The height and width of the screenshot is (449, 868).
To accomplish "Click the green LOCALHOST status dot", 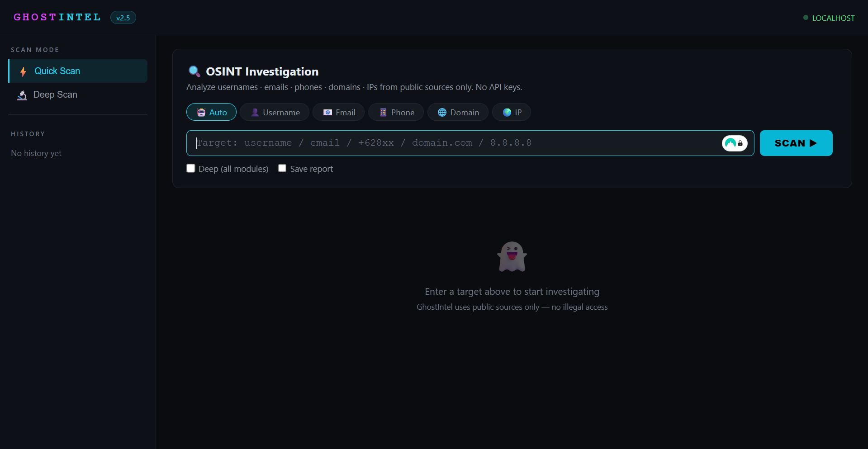I will (x=806, y=18).
